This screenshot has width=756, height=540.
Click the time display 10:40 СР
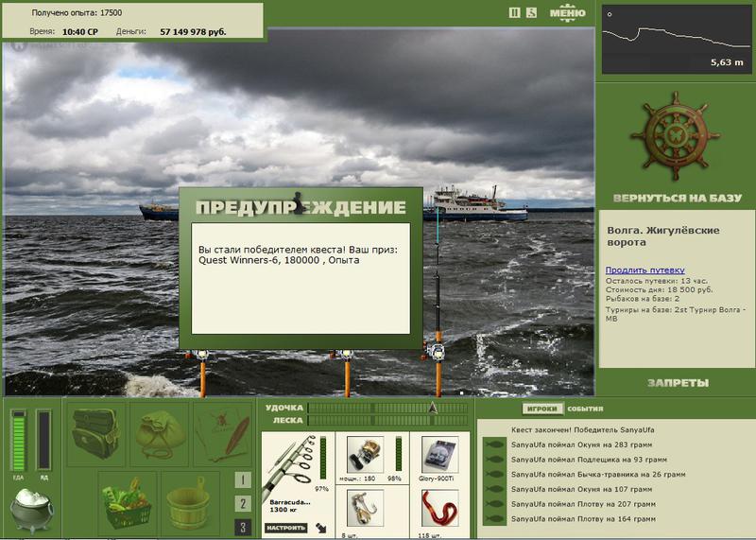[x=80, y=32]
